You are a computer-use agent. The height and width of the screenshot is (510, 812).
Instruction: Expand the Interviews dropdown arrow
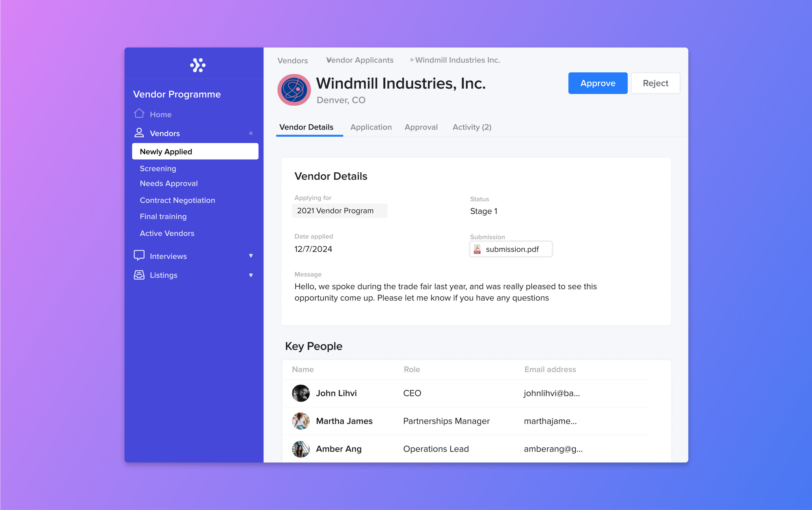(251, 256)
